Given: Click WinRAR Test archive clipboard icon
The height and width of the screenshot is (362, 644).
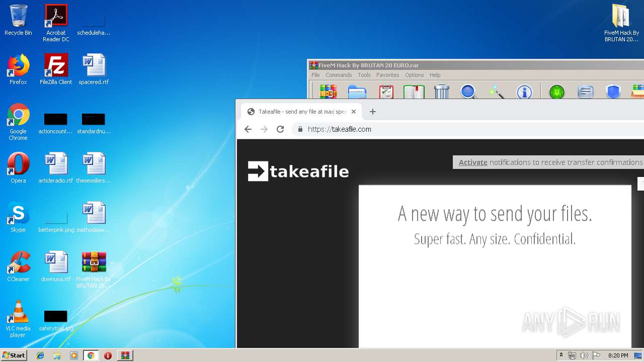Looking at the screenshot, I should point(386,92).
